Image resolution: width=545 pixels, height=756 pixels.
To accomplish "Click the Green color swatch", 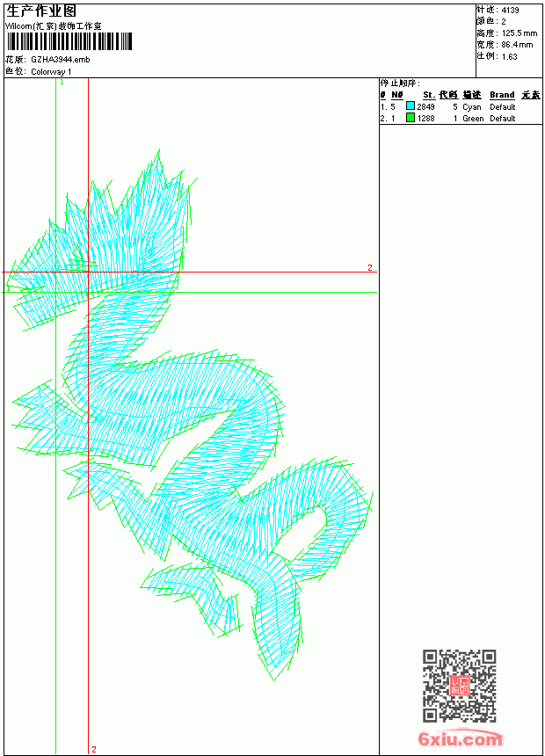I will (411, 118).
